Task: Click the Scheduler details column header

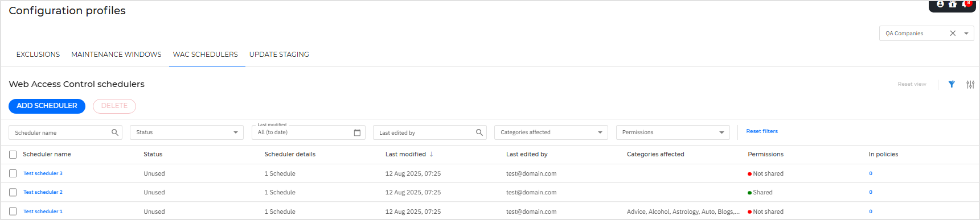Action: pyautogui.click(x=290, y=154)
